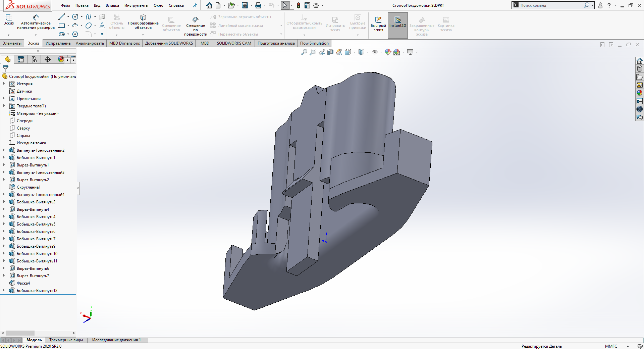644x349 pixels.
Task: Open the Эскиз button dropdown arrow
Action: (9, 35)
